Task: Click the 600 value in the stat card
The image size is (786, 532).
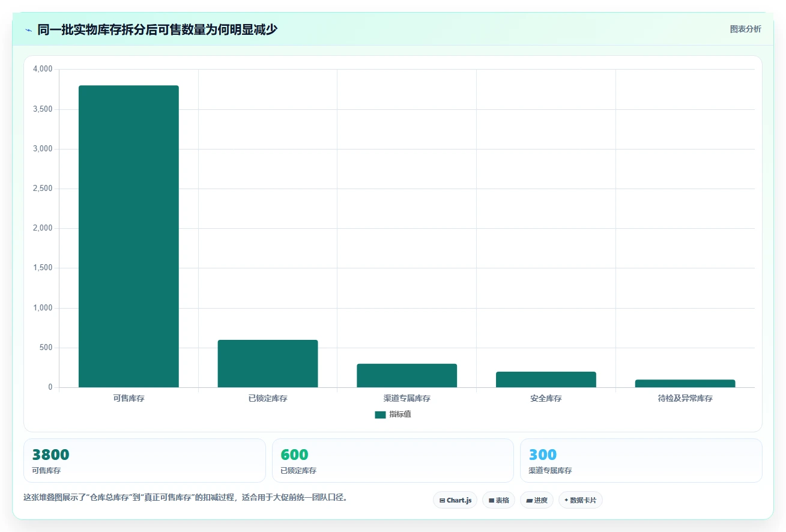Action: 294,455
